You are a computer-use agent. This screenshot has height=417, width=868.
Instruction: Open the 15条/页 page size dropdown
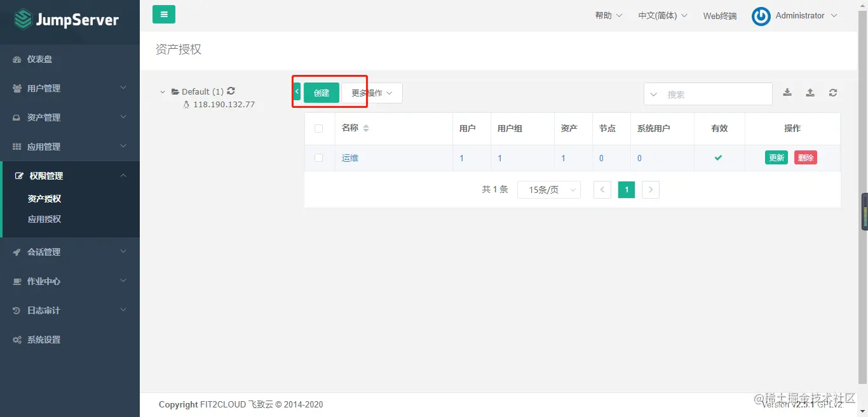pyautogui.click(x=549, y=190)
